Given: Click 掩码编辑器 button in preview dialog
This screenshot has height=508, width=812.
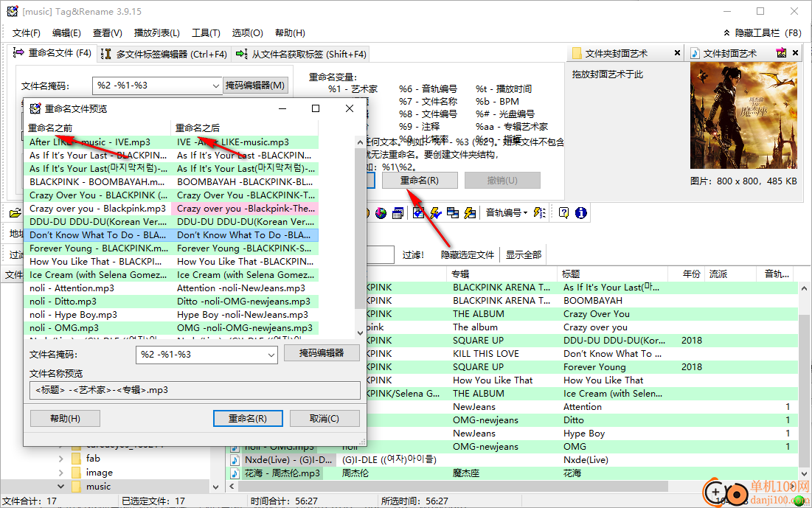Looking at the screenshot, I should click(322, 353).
